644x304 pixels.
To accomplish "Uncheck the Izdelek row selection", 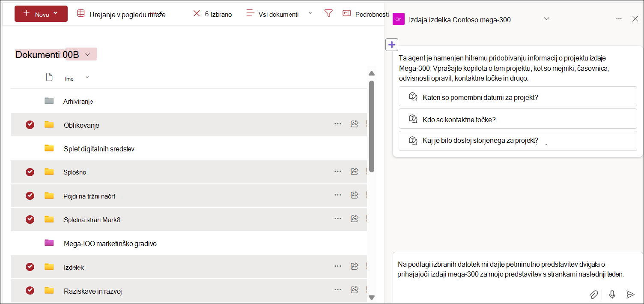I will [30, 267].
